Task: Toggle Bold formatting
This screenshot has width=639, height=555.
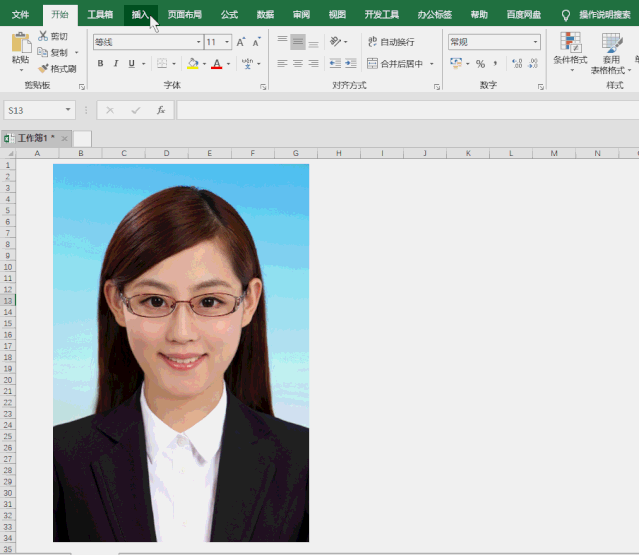Action: (x=100, y=64)
